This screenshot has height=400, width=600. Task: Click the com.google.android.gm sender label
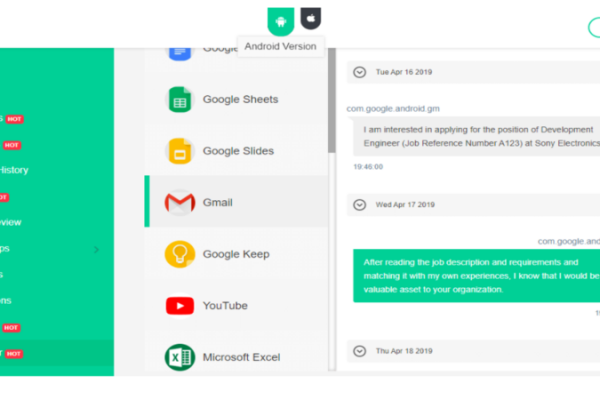pyautogui.click(x=393, y=109)
